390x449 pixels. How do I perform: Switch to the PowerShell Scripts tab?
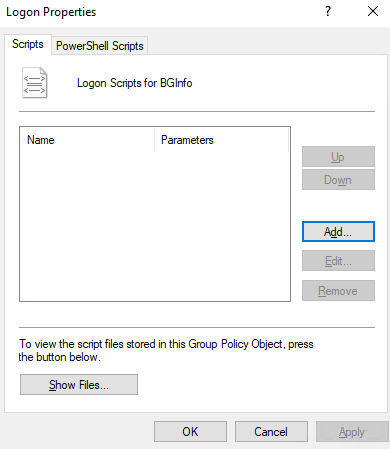tap(100, 46)
